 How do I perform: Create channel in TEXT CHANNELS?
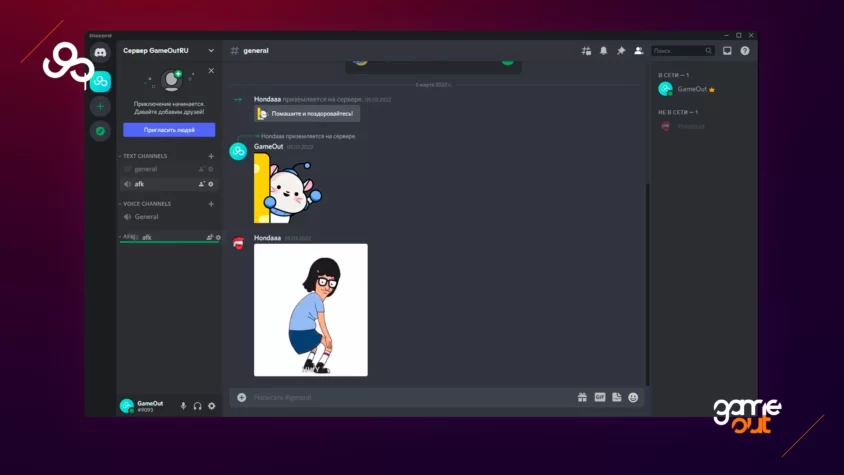211,156
